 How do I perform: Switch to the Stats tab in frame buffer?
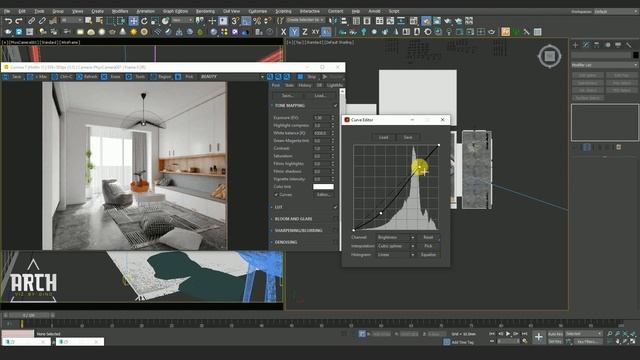click(289, 85)
